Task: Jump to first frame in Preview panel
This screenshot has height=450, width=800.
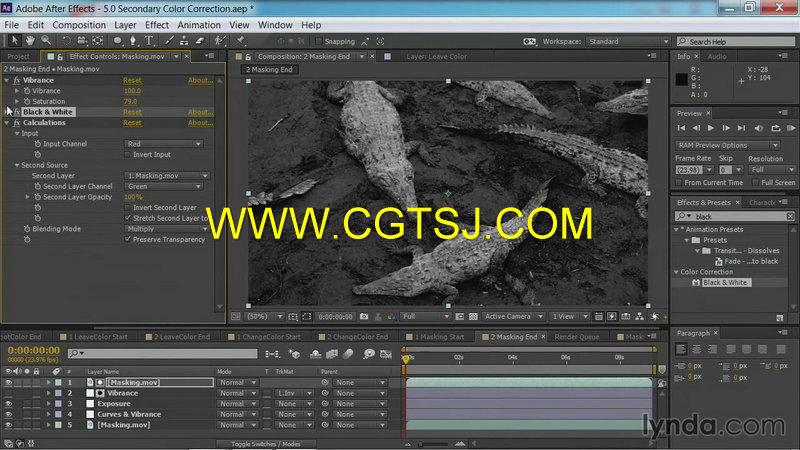Action: [x=681, y=128]
